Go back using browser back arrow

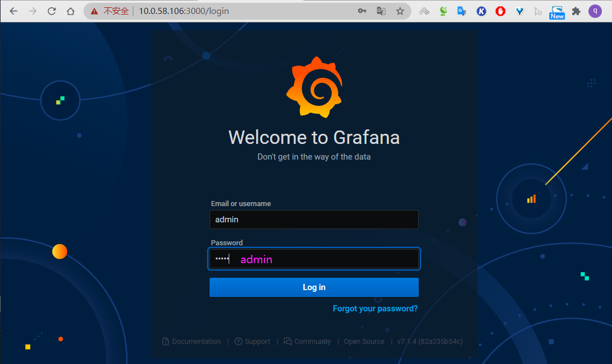tap(13, 11)
